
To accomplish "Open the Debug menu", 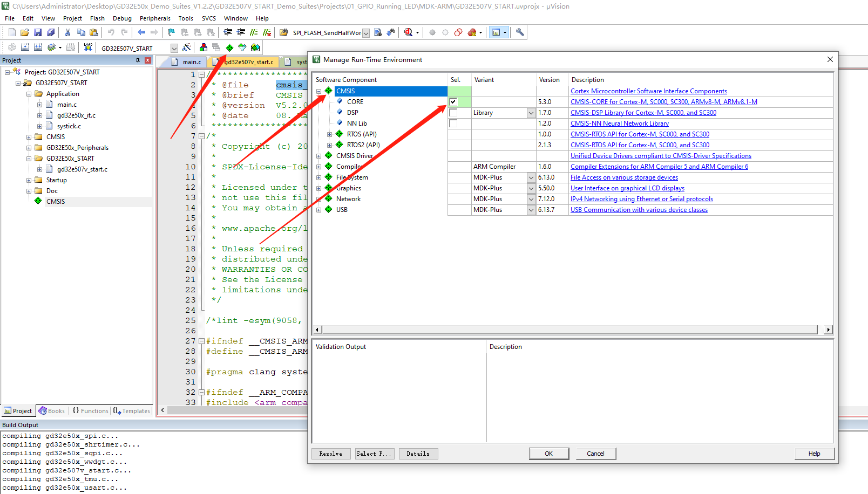I will pos(122,18).
